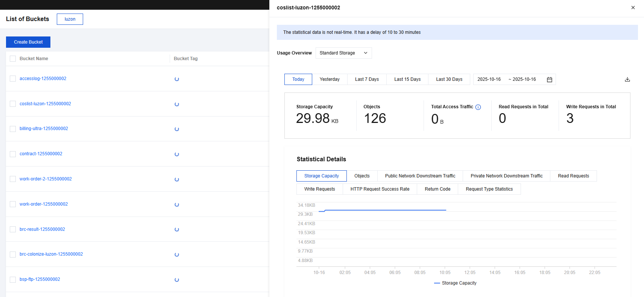Open Private Network Downstream Traffic tab
644x297 pixels.
click(507, 176)
